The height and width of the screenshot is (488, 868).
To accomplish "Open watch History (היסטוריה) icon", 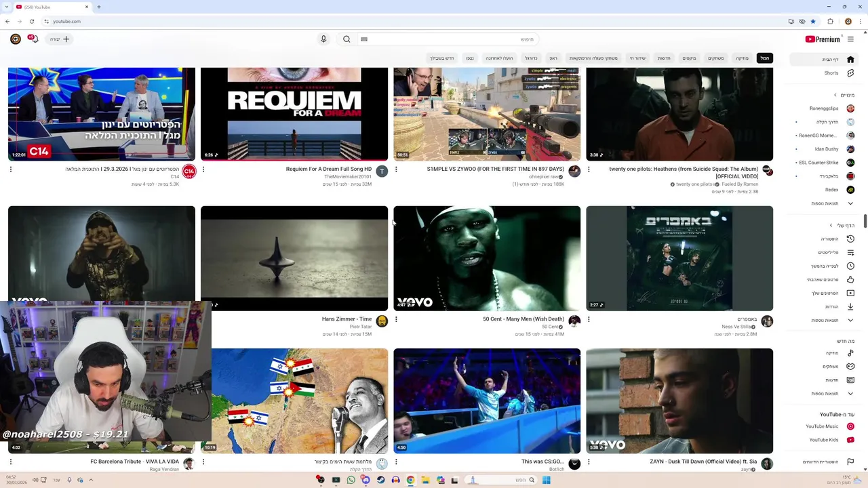I will point(850,239).
